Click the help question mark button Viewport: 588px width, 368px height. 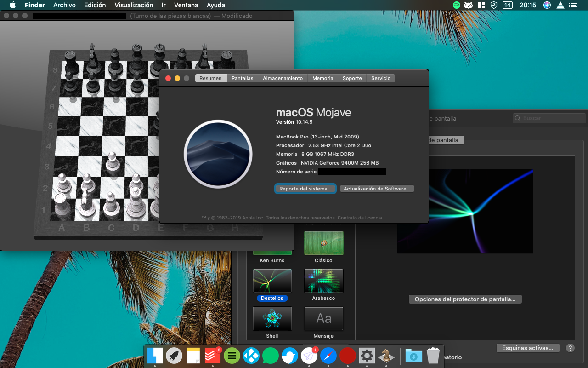(570, 348)
